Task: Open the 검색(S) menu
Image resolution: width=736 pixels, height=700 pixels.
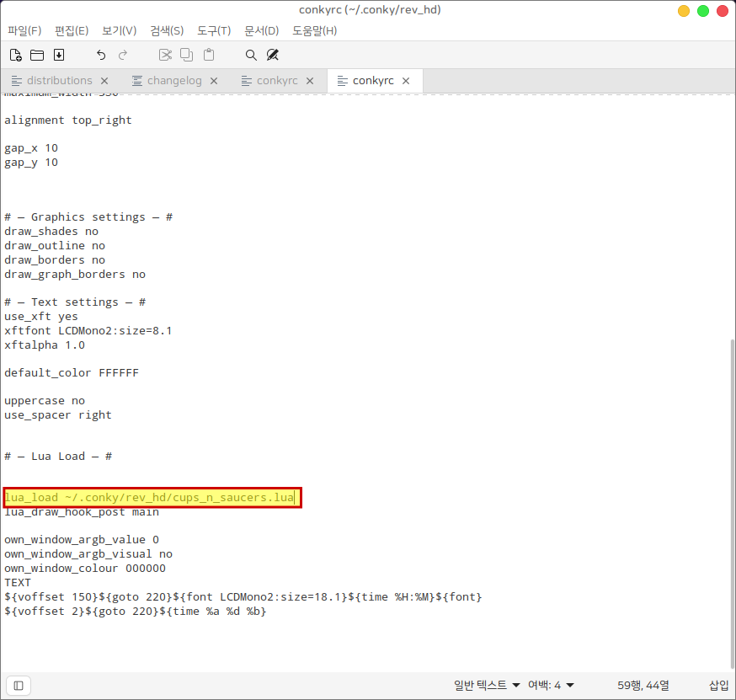Action: coord(167,30)
